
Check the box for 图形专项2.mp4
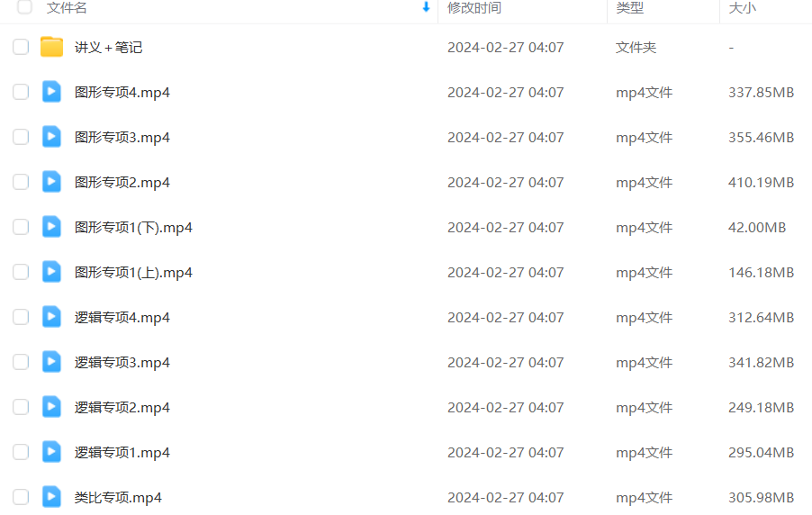coord(21,182)
